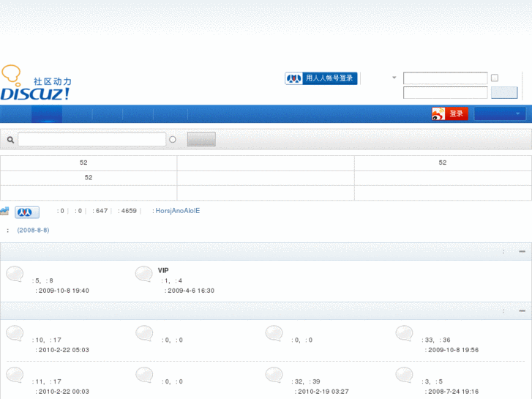This screenshot has width=532, height=399.
Task: Open the (2008-8-8) announcement link
Action: [33, 230]
